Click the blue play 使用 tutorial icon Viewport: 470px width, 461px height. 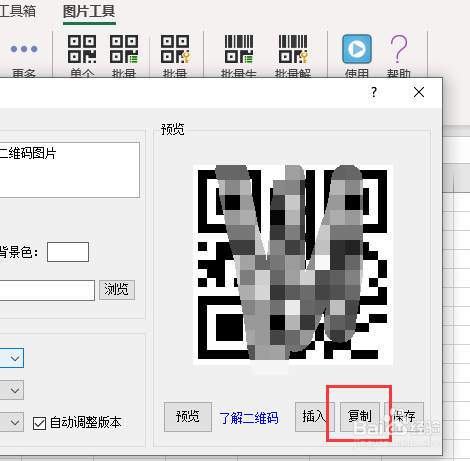[x=357, y=49]
